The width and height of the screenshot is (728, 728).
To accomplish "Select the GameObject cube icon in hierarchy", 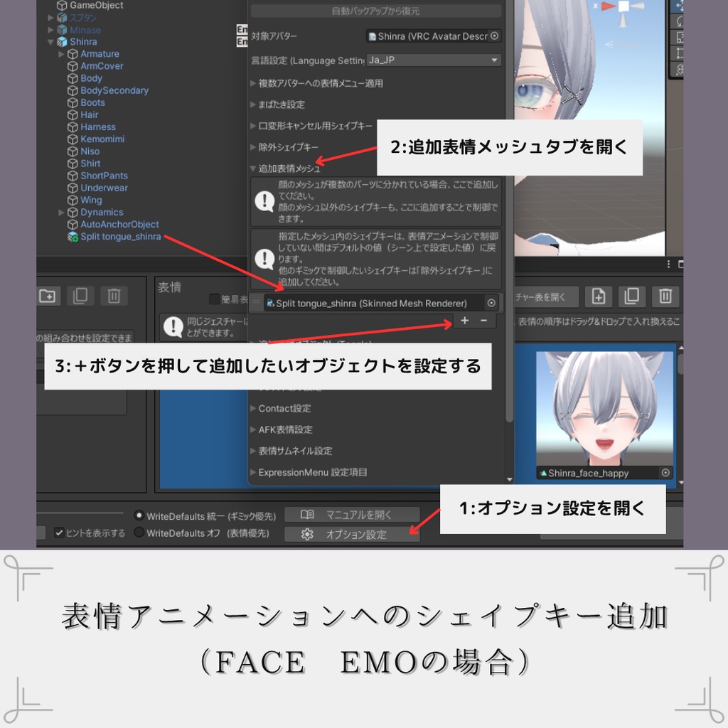I will (x=62, y=6).
